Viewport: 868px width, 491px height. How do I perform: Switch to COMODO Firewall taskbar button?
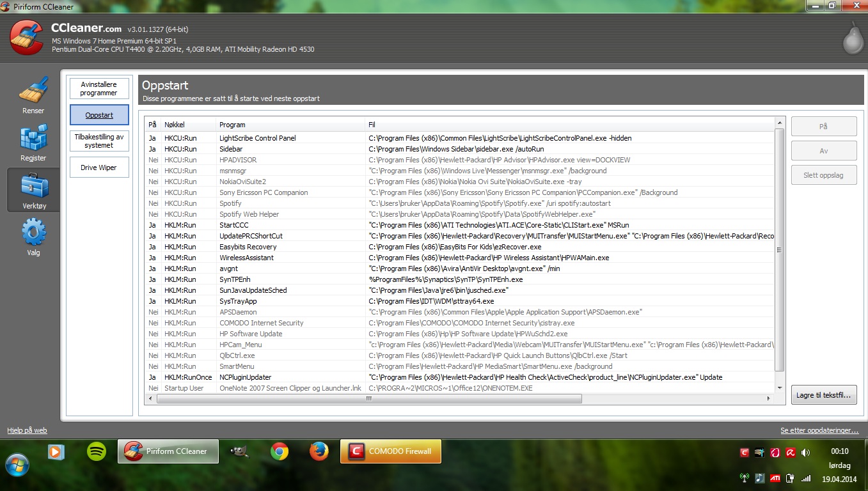point(390,451)
